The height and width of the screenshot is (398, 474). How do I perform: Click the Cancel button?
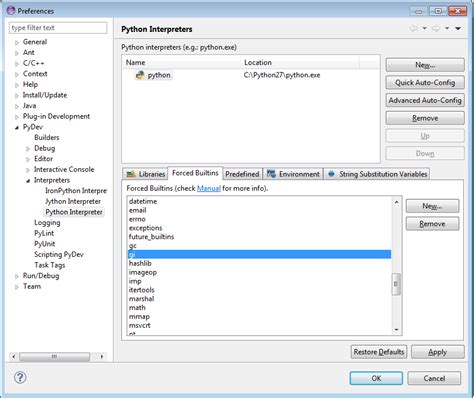[434, 378]
